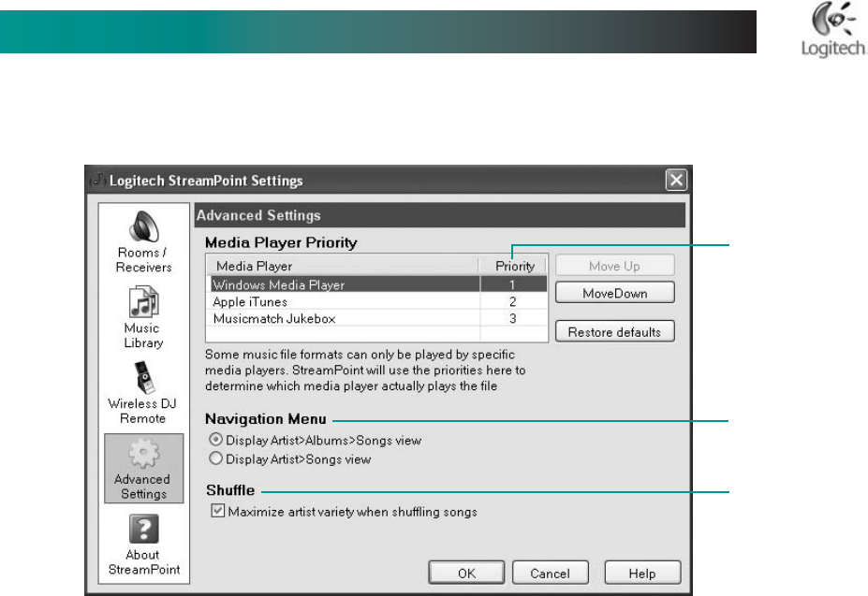Select the Advanced Settings gear icon
Screen dimensions: 868x596
point(144,453)
